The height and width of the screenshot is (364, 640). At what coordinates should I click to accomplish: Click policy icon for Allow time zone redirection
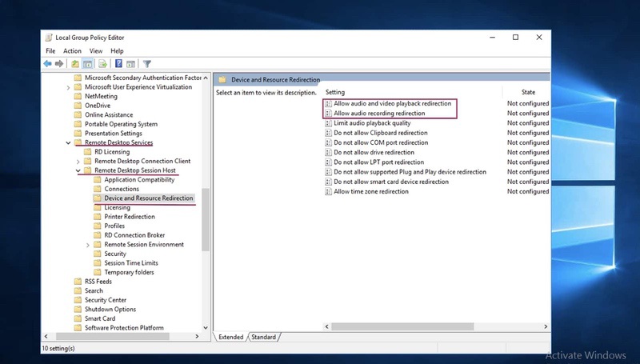click(328, 192)
